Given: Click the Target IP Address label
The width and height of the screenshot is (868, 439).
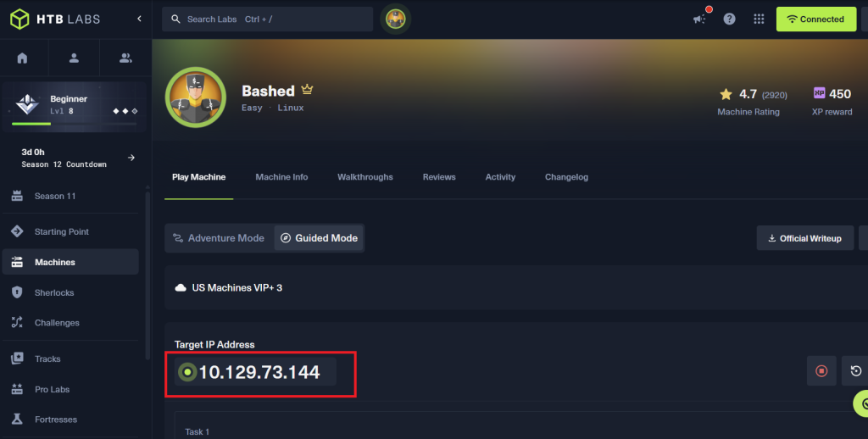Looking at the screenshot, I should 214,344.
